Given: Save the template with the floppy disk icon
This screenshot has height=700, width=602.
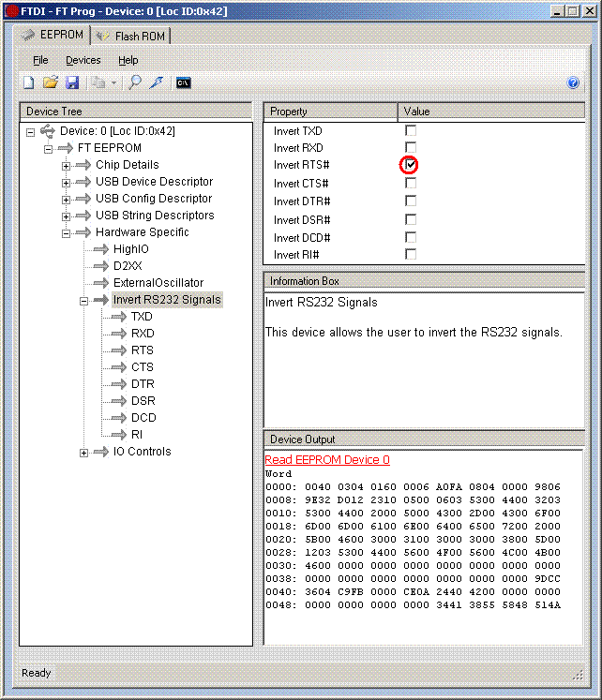Looking at the screenshot, I should tap(72, 83).
